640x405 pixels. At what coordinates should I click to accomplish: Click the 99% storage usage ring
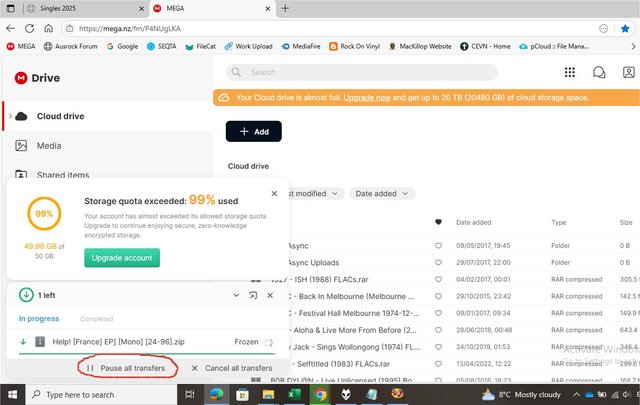coord(44,214)
